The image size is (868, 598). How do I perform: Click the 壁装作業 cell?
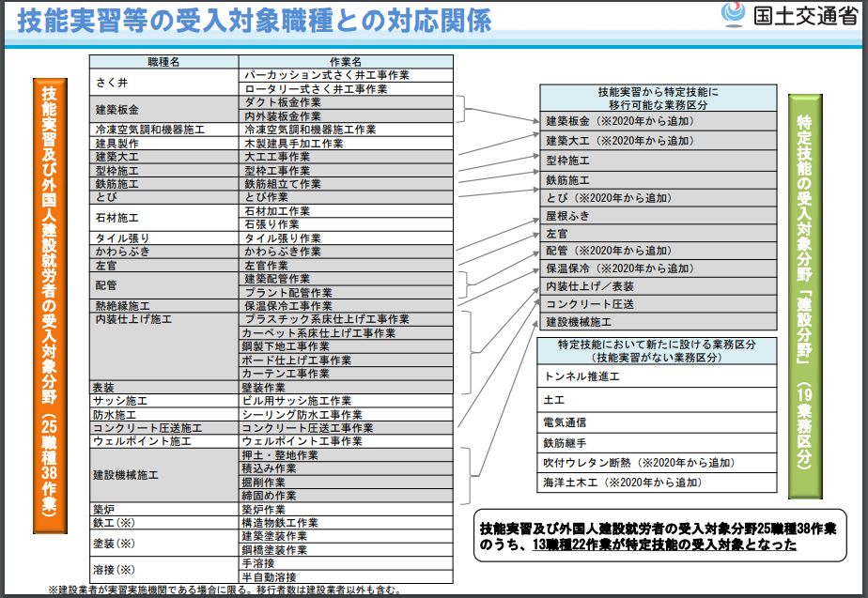(x=346, y=387)
